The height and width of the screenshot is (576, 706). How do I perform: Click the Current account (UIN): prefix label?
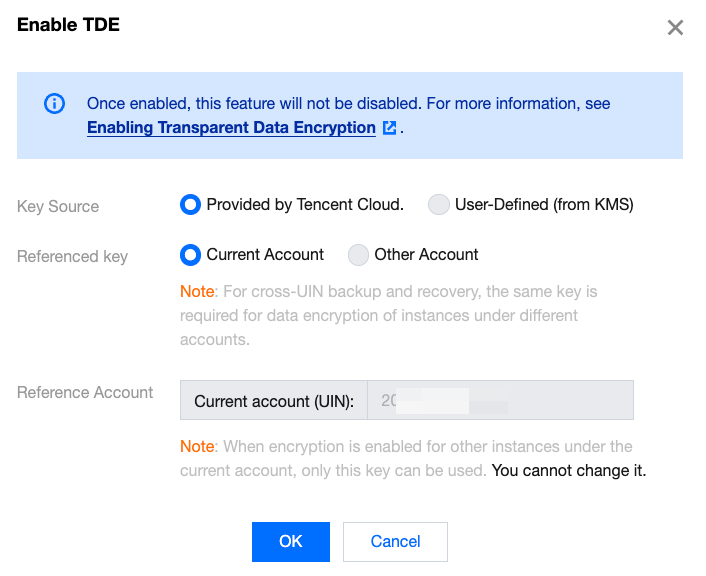(274, 401)
